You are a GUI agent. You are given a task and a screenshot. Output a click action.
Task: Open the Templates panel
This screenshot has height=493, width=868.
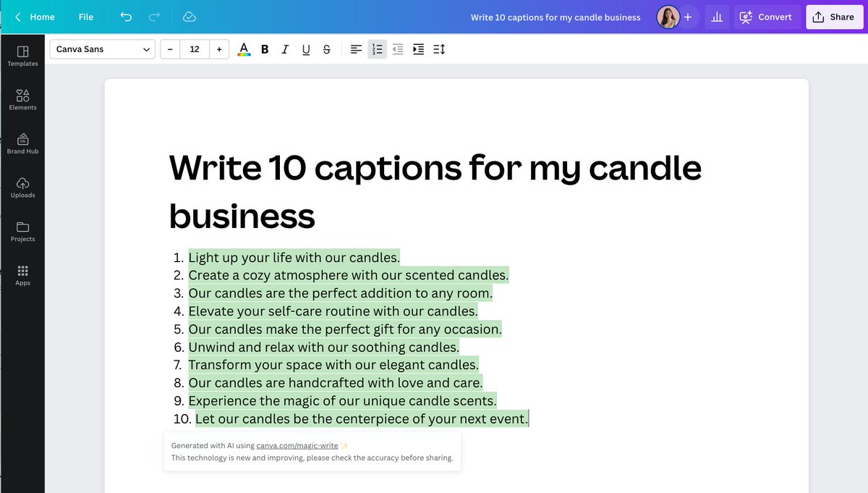pyautogui.click(x=22, y=54)
